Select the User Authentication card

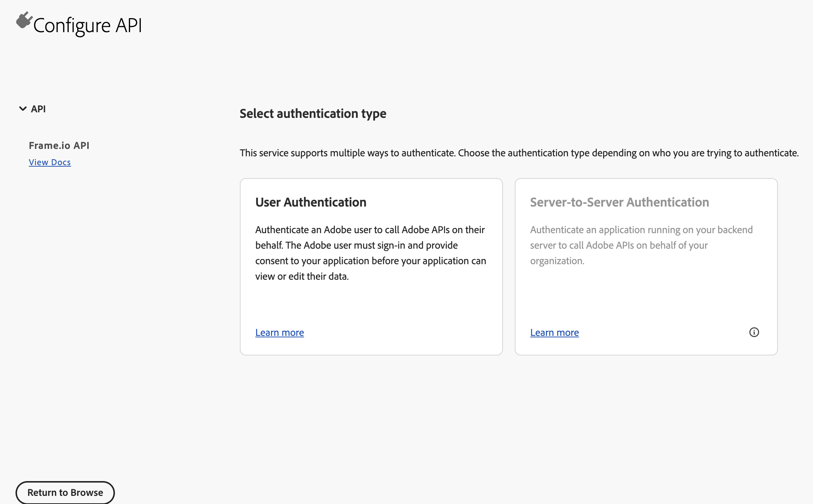(371, 267)
